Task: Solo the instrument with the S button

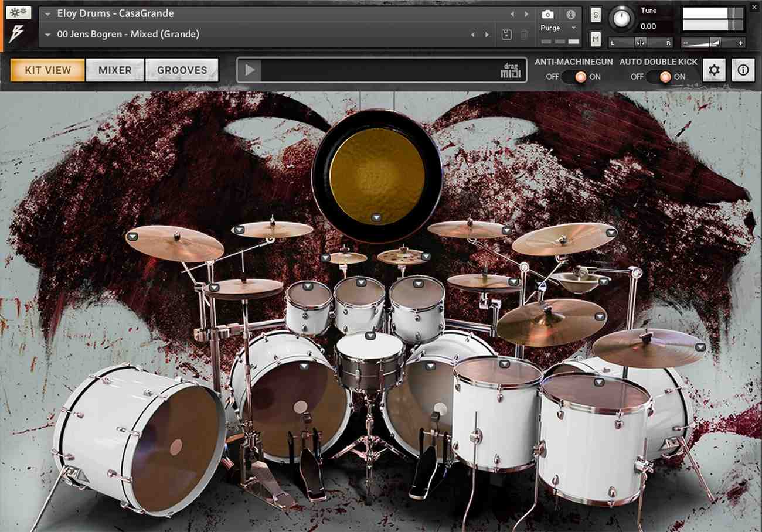Action: 595,13
